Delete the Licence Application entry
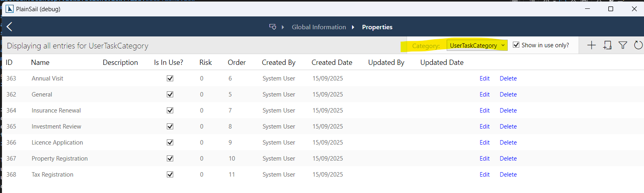This screenshot has width=644, height=193. [508, 143]
